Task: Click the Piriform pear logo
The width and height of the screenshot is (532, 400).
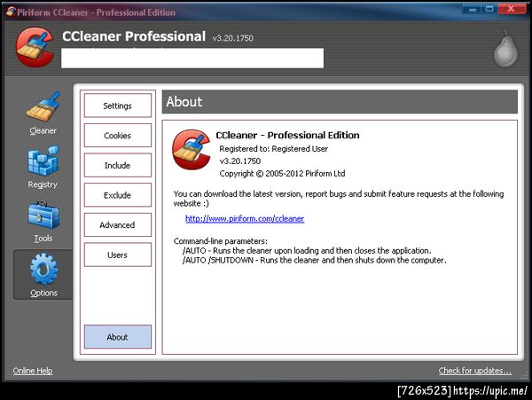Action: click(505, 48)
